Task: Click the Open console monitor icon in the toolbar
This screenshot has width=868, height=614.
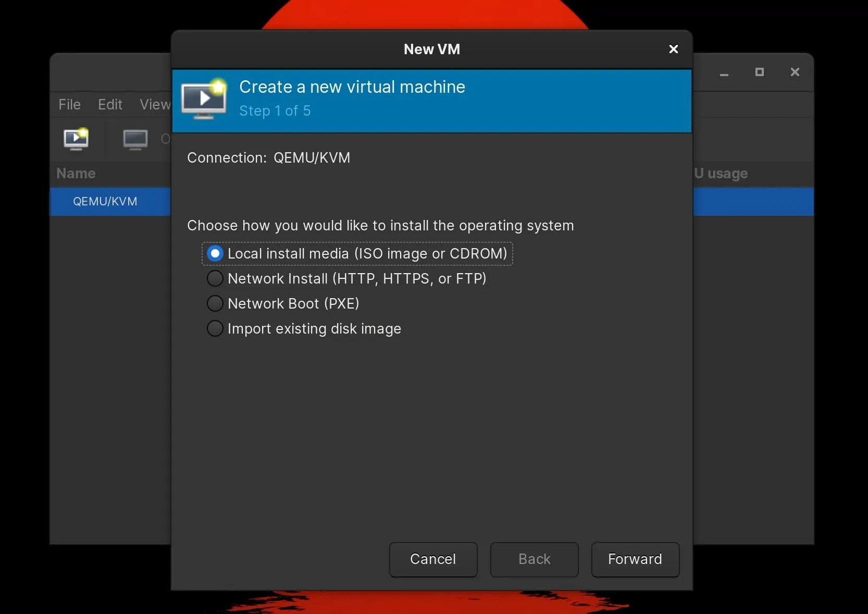Action: tap(135, 139)
